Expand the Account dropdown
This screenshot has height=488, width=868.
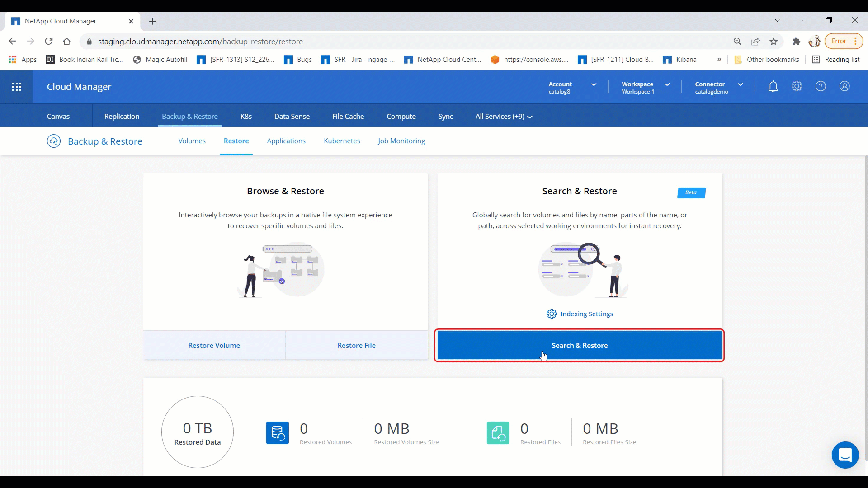594,84
